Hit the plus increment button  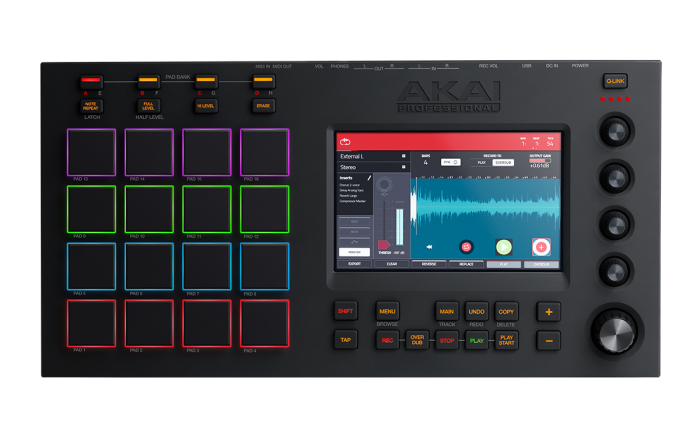(x=549, y=312)
